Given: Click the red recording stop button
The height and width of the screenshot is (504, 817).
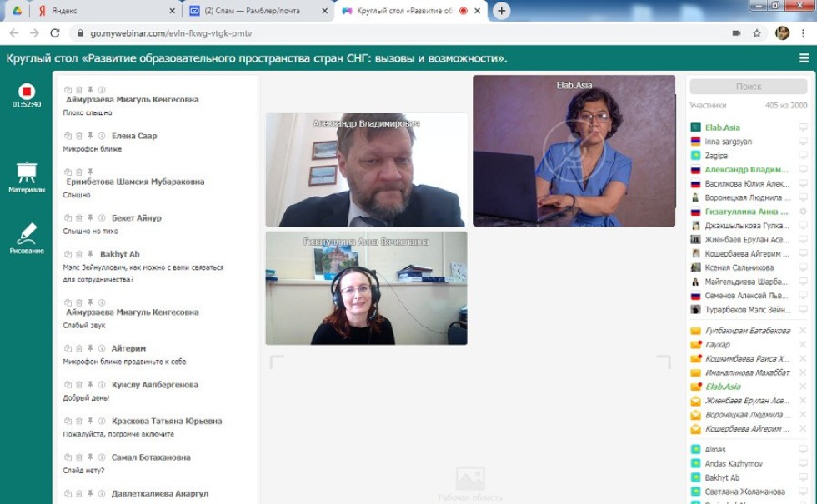Looking at the screenshot, I should click(x=27, y=91).
